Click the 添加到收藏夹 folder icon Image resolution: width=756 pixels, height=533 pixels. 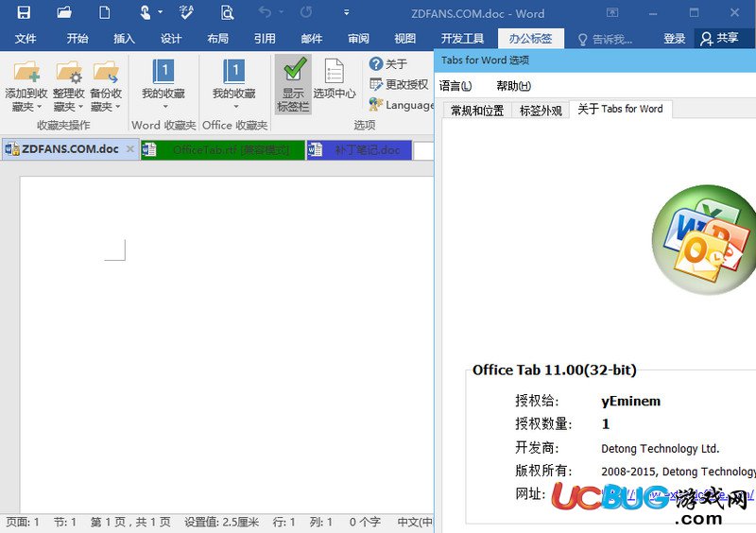[26, 72]
